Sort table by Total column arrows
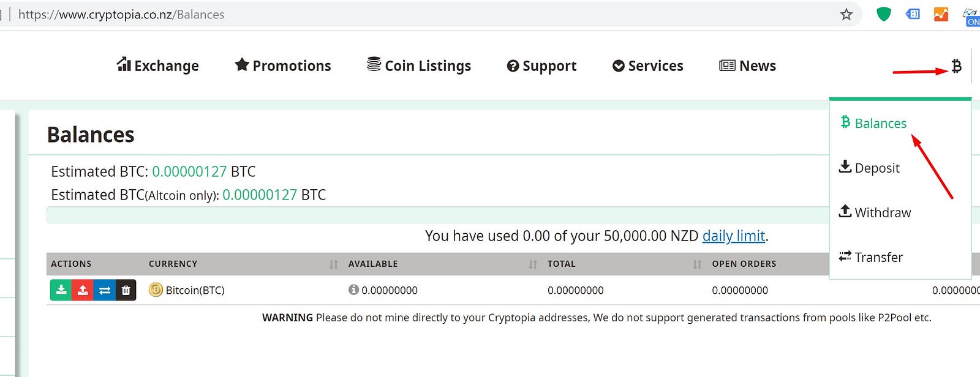This screenshot has height=377, width=980. pyautogui.click(x=697, y=264)
